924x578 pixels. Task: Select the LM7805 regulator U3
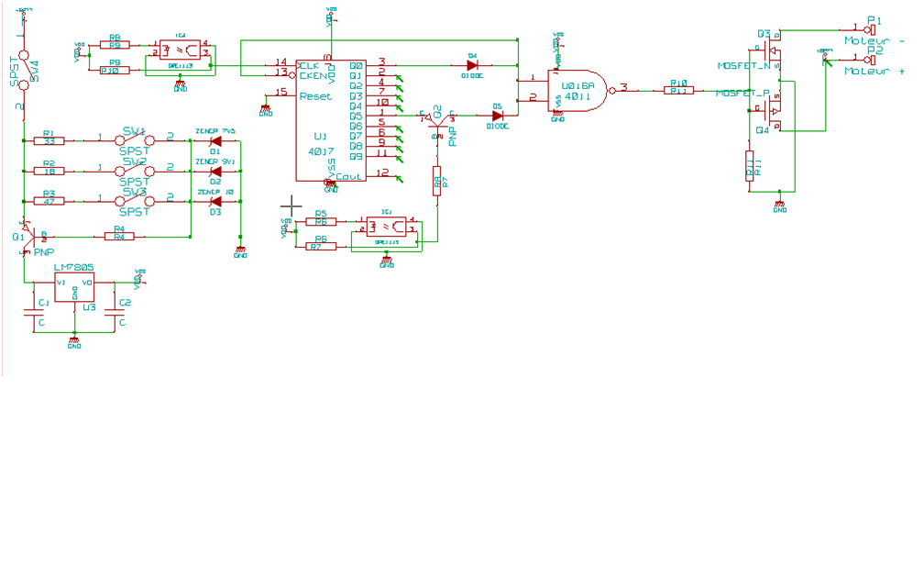[x=74, y=287]
